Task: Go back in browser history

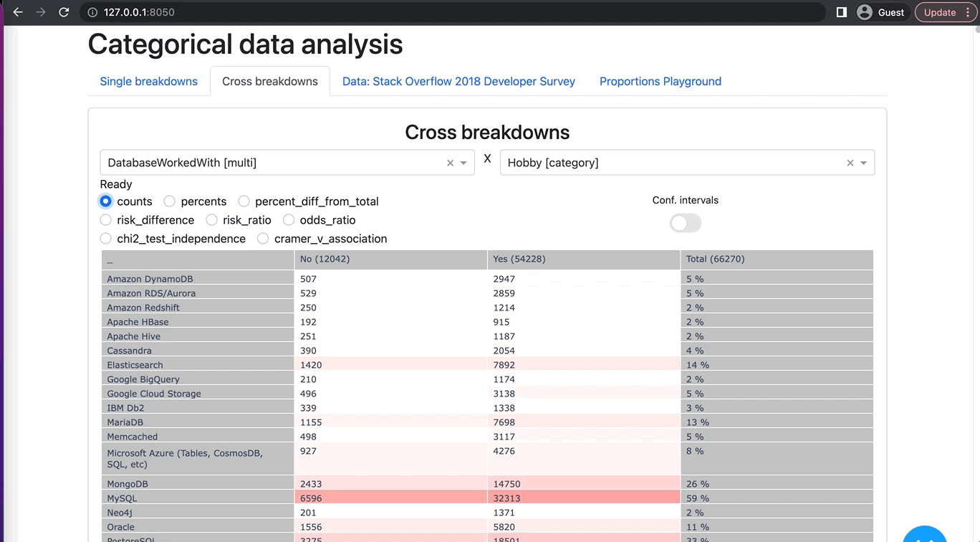Action: (18, 12)
